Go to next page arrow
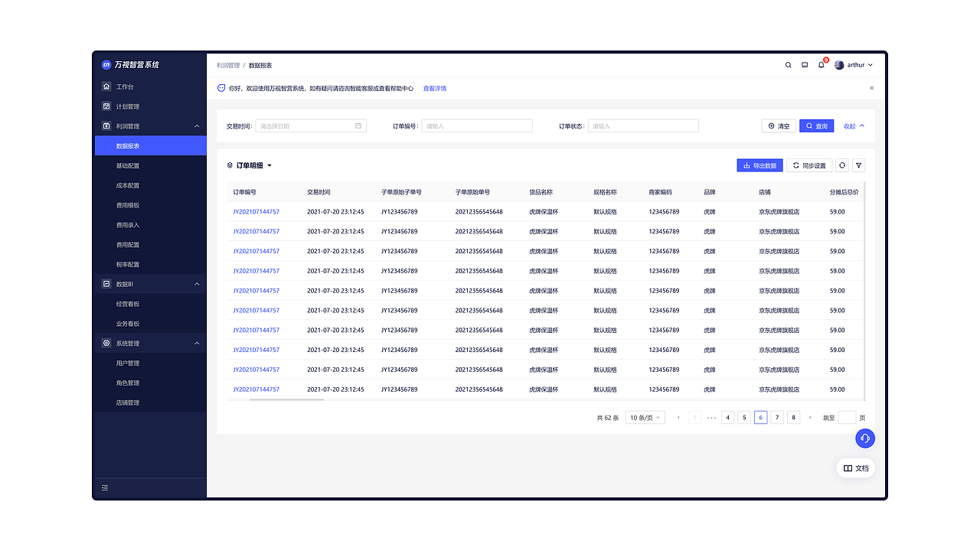980x551 pixels. click(810, 417)
